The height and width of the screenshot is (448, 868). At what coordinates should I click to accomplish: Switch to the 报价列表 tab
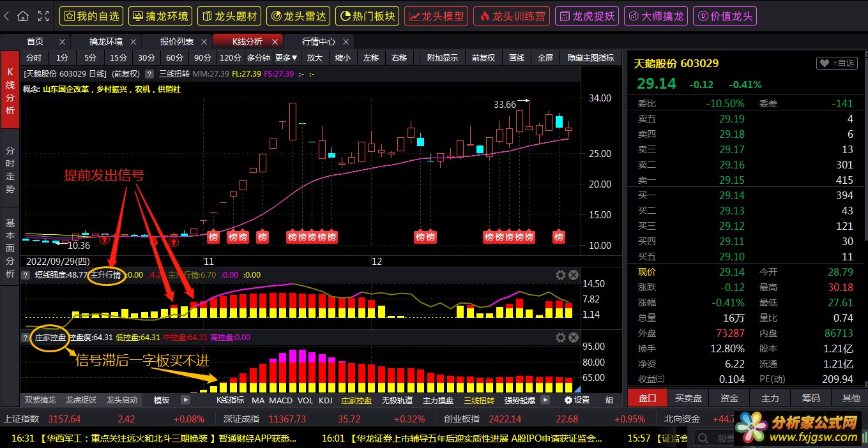pos(177,41)
